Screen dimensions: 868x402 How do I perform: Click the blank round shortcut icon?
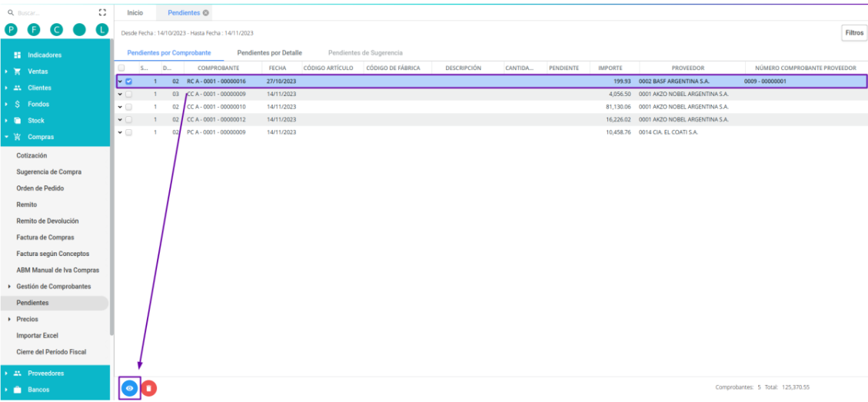pyautogui.click(x=79, y=30)
